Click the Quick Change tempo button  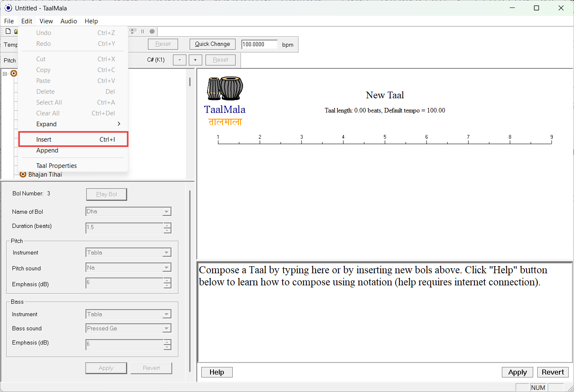[x=213, y=44]
